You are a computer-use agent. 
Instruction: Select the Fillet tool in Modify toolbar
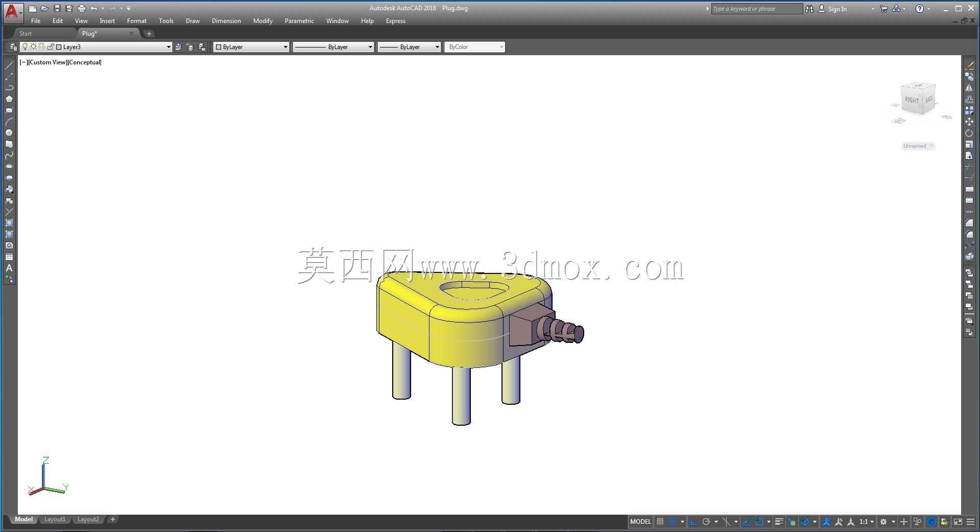[969, 235]
